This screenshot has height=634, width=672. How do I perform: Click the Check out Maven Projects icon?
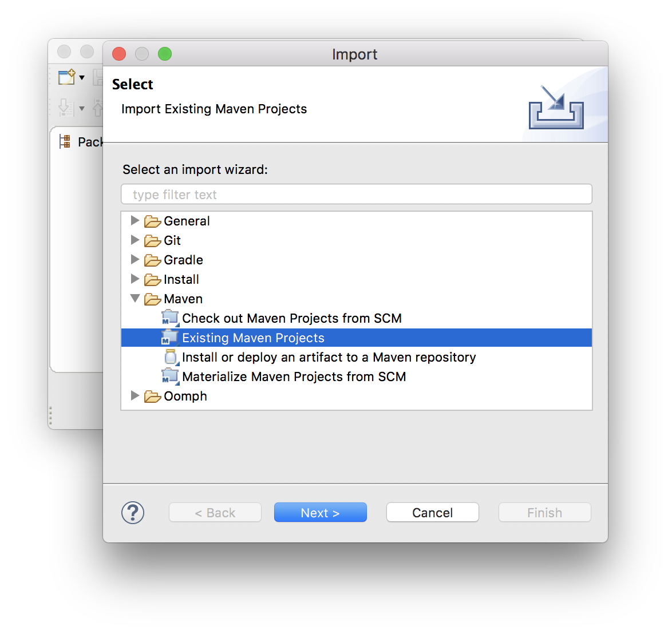[x=170, y=318]
